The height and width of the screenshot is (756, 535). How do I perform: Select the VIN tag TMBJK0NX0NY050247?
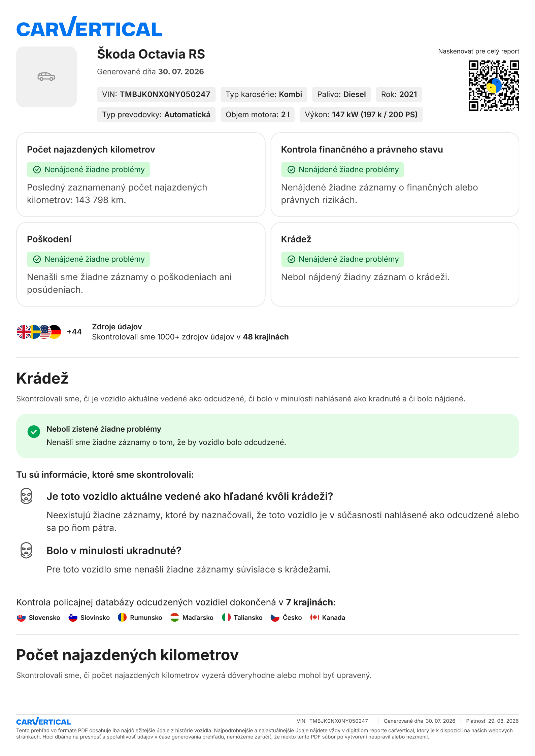[156, 94]
